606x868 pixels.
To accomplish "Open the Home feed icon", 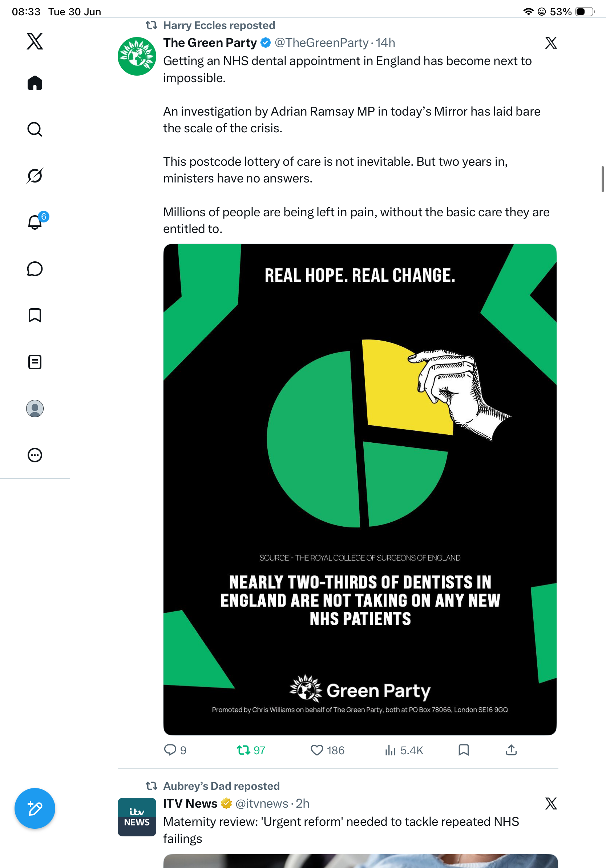I will coord(35,83).
